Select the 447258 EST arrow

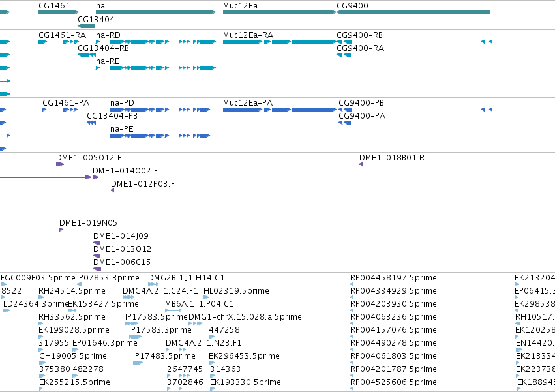click(212, 337)
